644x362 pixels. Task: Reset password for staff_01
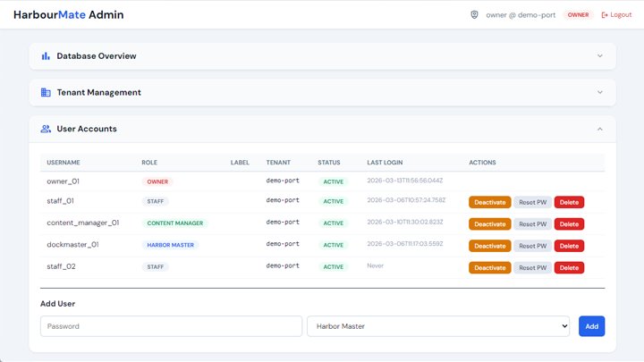[533, 202]
